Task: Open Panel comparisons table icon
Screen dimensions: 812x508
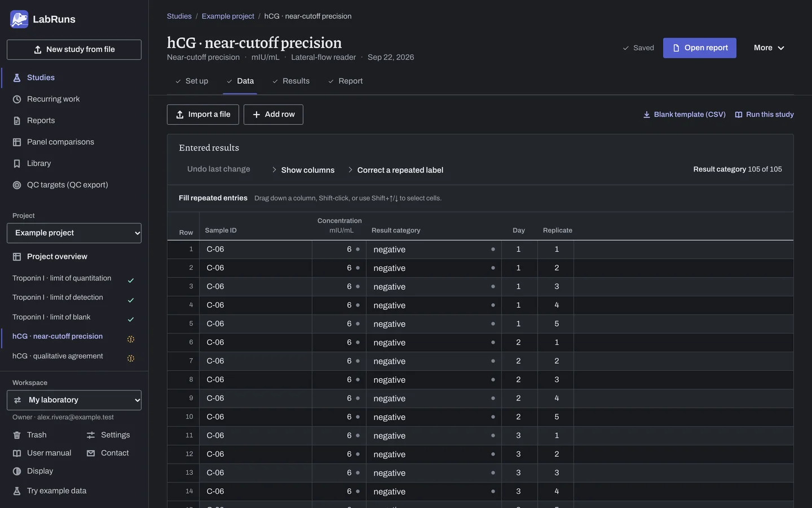Action: [17, 142]
